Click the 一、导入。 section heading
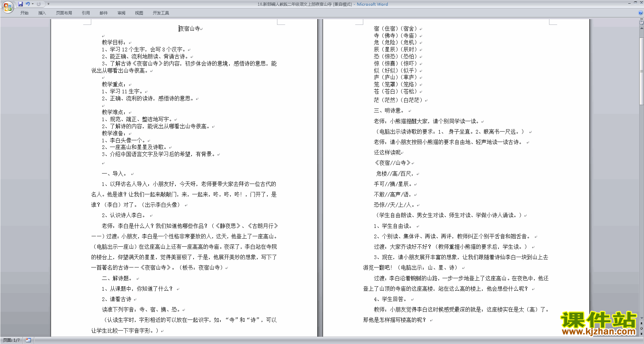This screenshot has width=644, height=344. pyautogui.click(x=115, y=174)
